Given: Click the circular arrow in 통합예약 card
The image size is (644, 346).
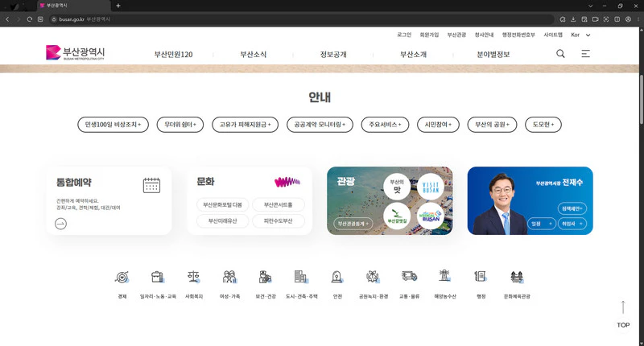Looking at the screenshot, I should coord(61,224).
